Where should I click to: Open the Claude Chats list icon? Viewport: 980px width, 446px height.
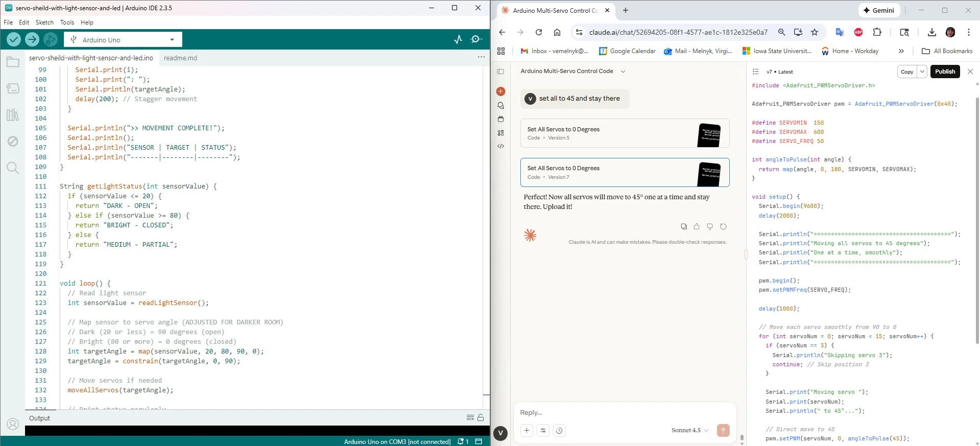(x=500, y=105)
